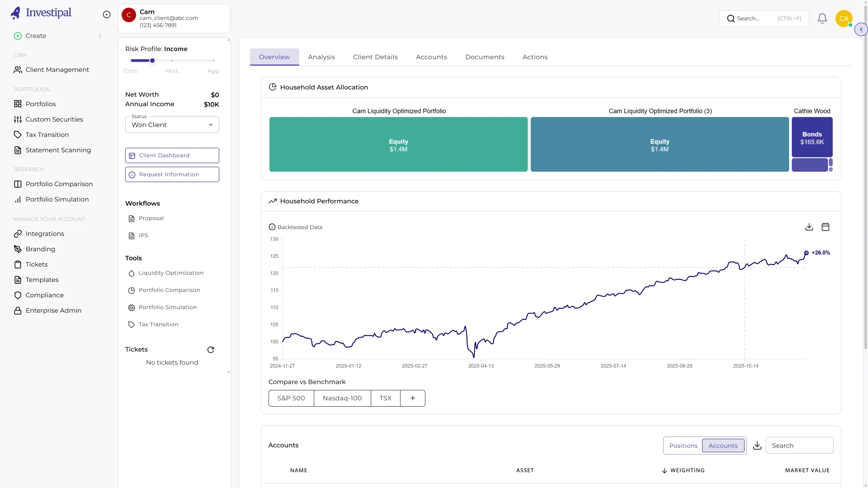Open the Documents tab
The image size is (868, 488).
click(485, 57)
